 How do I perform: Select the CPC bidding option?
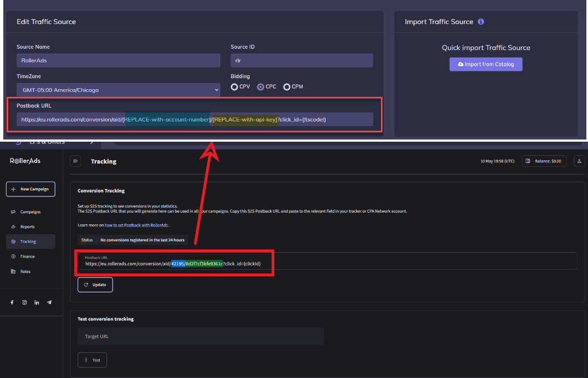coord(260,87)
